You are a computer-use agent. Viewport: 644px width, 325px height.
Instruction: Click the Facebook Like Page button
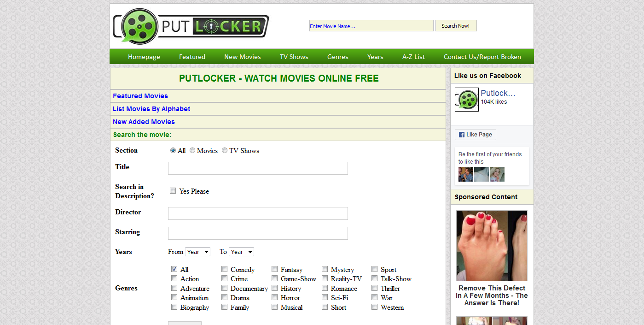pyautogui.click(x=476, y=135)
